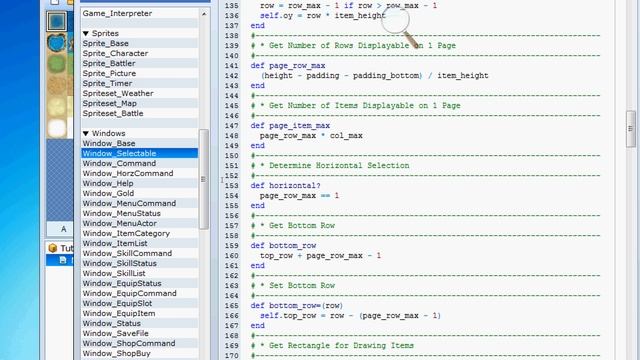Select Window_HorzCommand script
This screenshot has width=640, height=360.
point(140,173)
